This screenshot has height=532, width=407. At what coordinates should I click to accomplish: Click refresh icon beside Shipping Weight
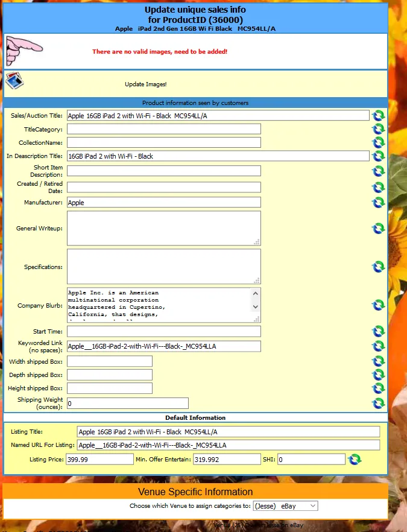pyautogui.click(x=378, y=404)
